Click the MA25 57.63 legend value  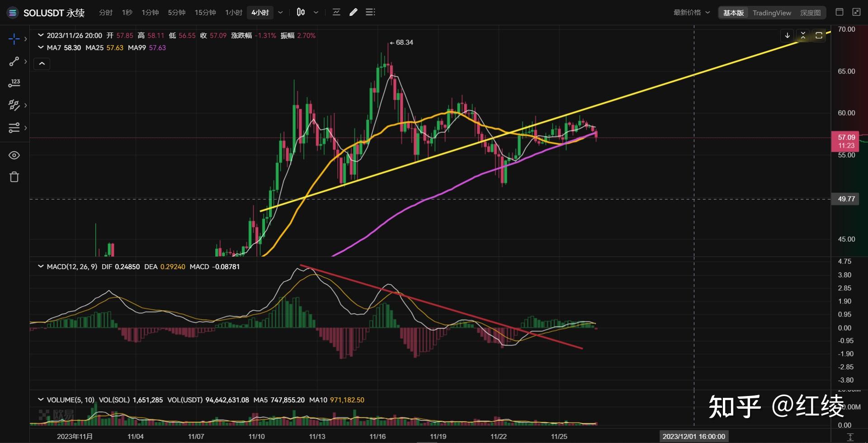pyautogui.click(x=104, y=47)
